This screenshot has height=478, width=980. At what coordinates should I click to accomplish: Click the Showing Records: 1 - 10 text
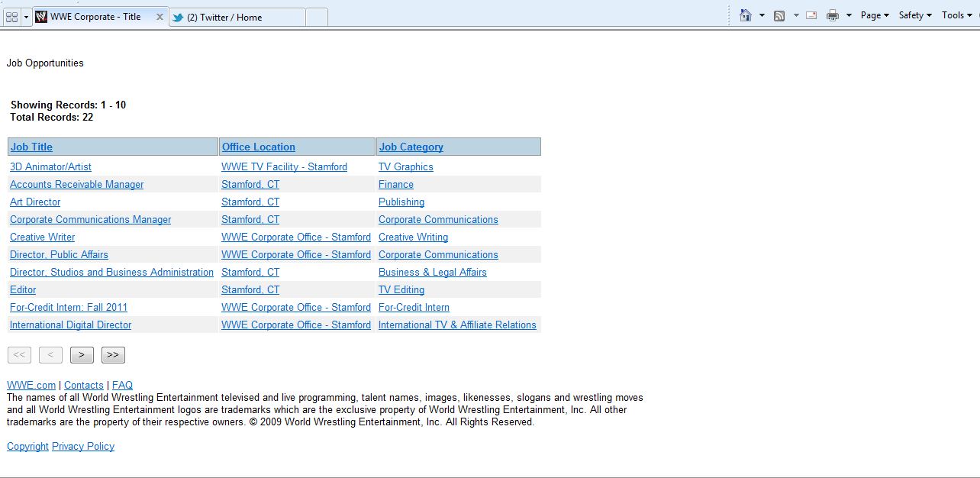(x=69, y=105)
